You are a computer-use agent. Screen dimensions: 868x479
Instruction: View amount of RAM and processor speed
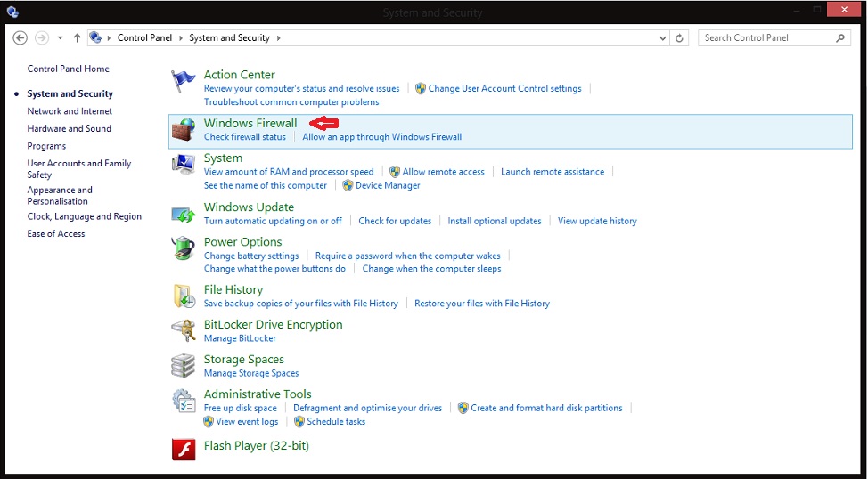(x=289, y=172)
